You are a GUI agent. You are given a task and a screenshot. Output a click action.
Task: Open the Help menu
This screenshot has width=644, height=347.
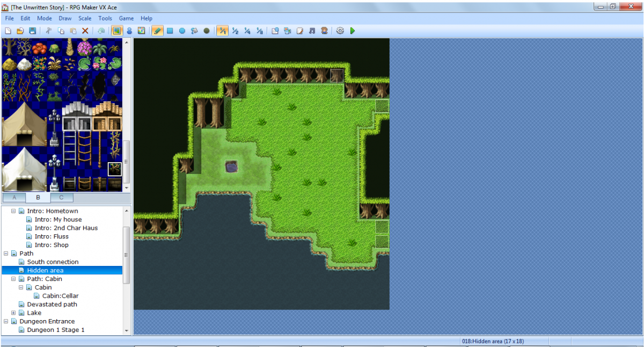pyautogui.click(x=147, y=18)
